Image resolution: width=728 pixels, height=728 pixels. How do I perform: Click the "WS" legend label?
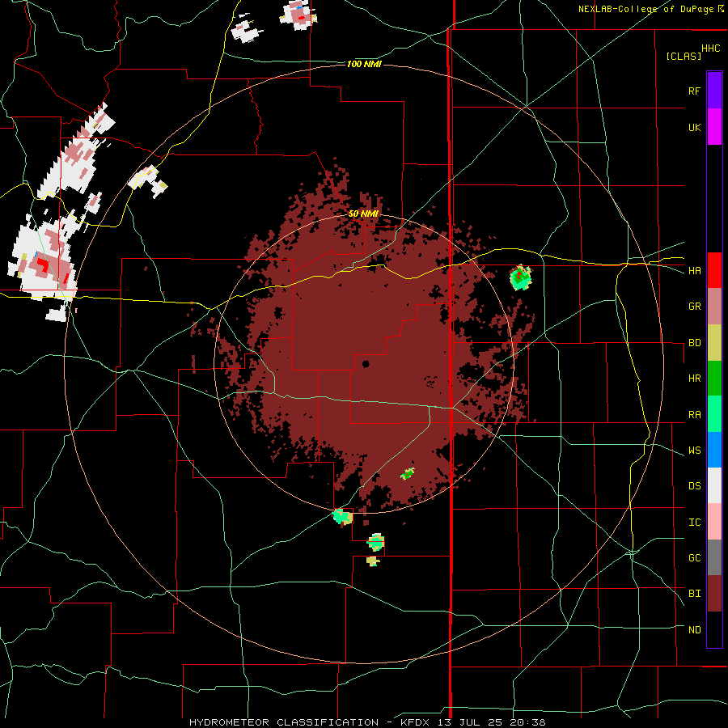click(694, 451)
